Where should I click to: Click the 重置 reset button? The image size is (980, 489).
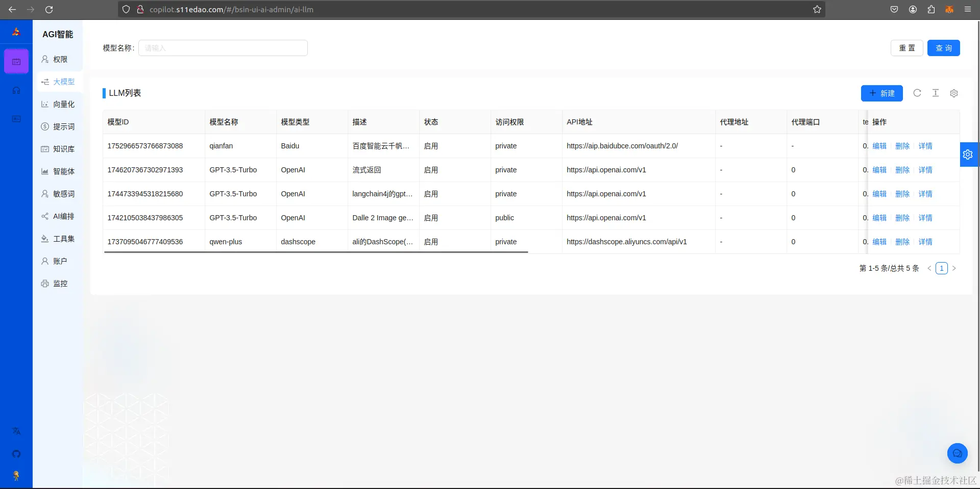(907, 48)
